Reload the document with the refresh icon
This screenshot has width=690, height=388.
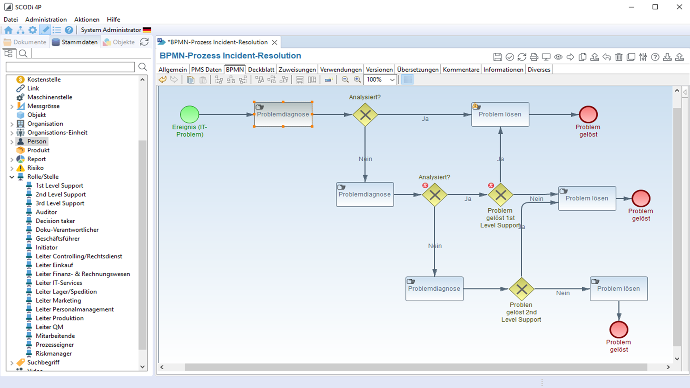pos(522,57)
